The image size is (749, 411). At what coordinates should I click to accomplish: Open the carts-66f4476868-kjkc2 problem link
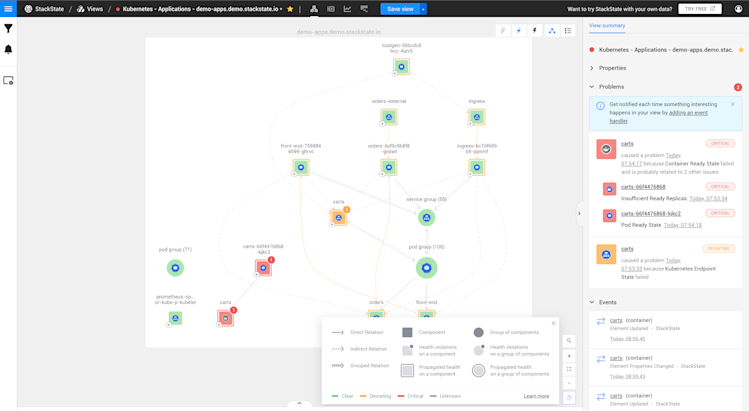(x=651, y=213)
